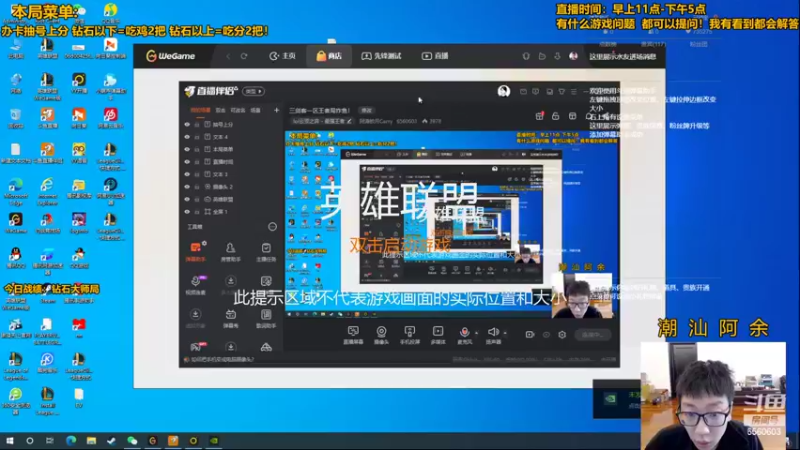800x450 pixels.
Task: Toggle visibility of 英雄联盟 source
Action: [187, 199]
